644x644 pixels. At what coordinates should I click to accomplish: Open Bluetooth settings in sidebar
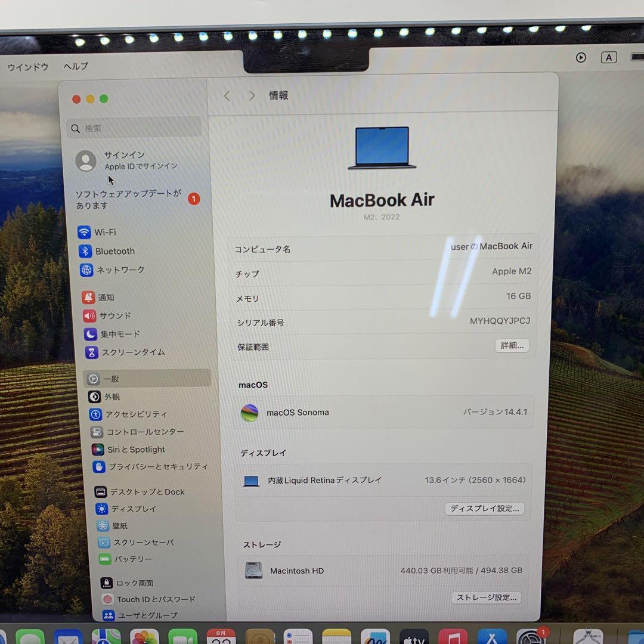click(x=107, y=251)
